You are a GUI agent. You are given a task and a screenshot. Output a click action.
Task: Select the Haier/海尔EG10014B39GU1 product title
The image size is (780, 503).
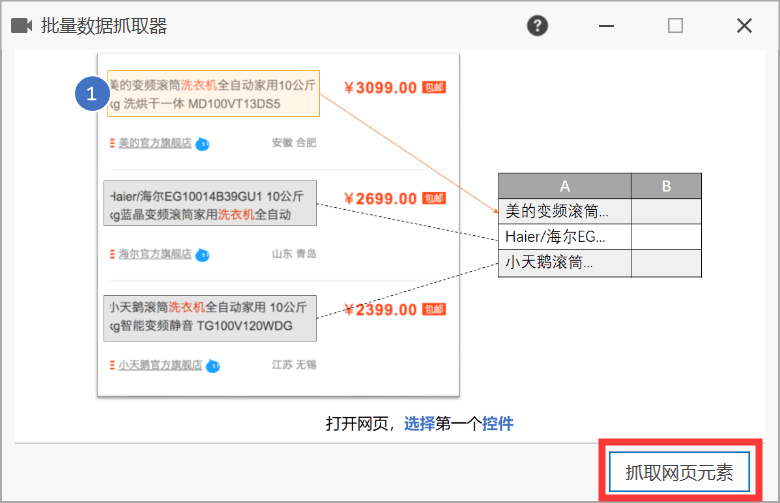tap(210, 203)
